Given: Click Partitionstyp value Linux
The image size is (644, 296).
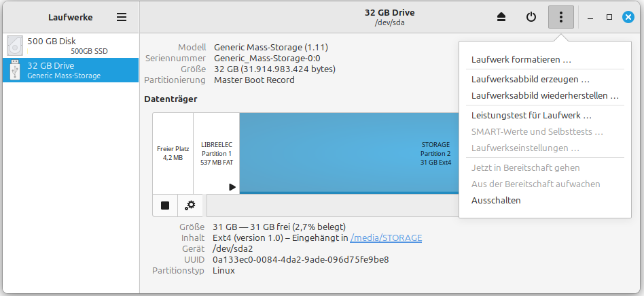Looking at the screenshot, I should coord(224,270).
